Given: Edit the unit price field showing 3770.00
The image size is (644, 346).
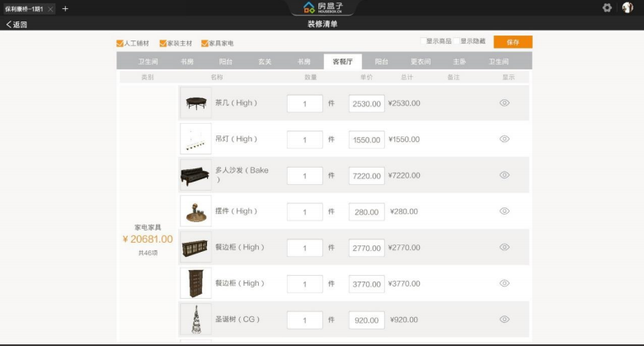Looking at the screenshot, I should point(366,284).
